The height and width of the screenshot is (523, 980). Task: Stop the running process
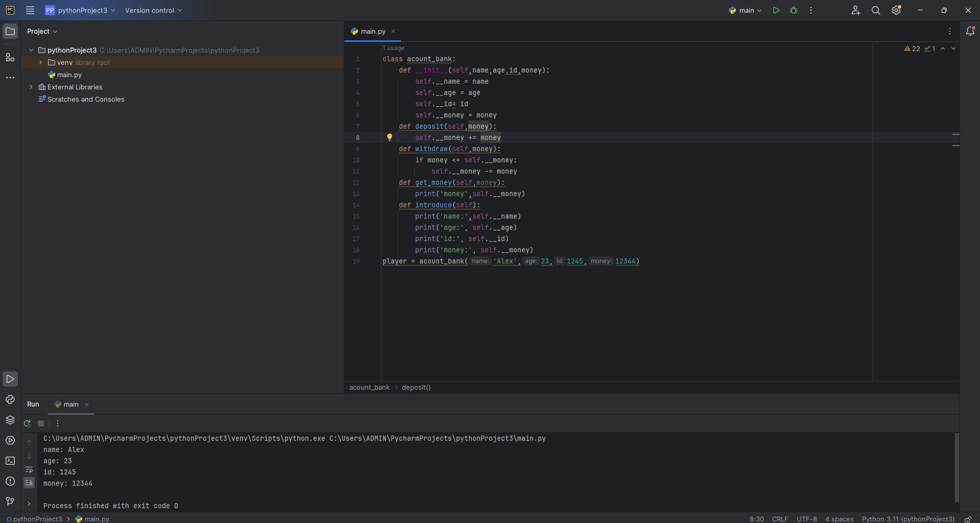coord(41,423)
